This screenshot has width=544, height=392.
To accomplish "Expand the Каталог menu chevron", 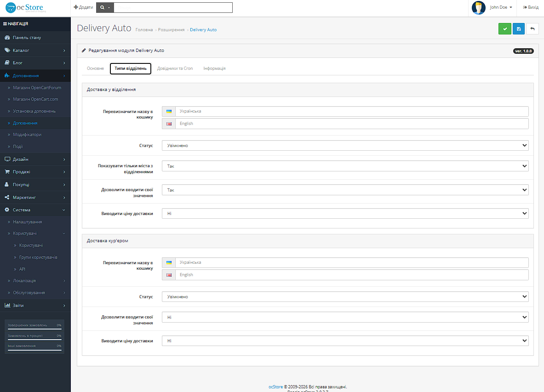I will click(64, 51).
